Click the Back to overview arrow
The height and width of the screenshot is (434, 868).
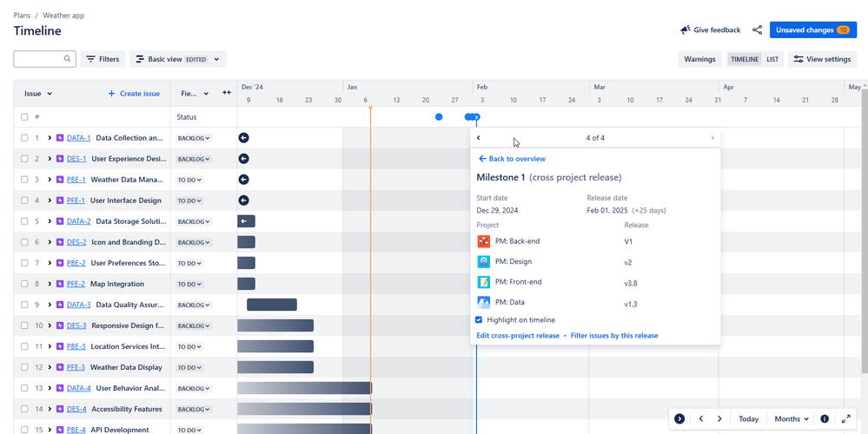(483, 159)
